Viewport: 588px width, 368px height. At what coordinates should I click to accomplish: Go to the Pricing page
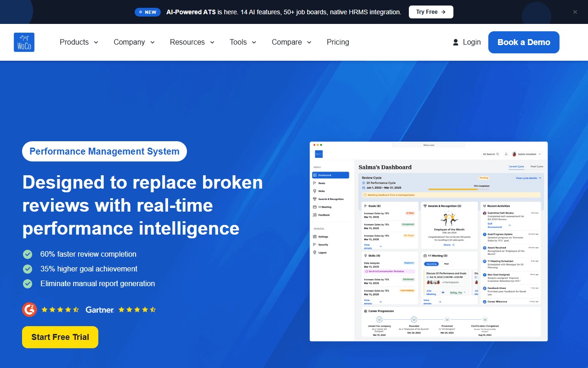pos(338,42)
